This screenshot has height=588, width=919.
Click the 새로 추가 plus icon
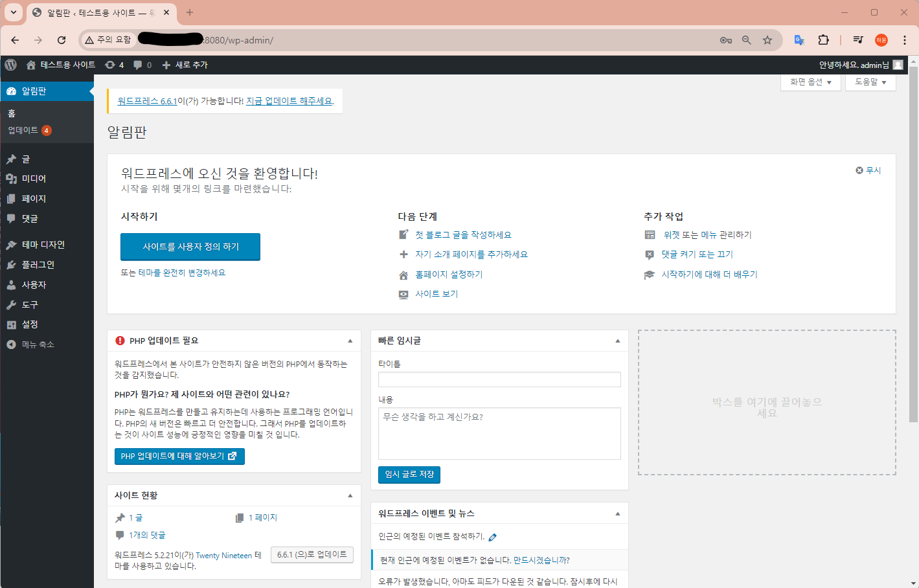[166, 65]
